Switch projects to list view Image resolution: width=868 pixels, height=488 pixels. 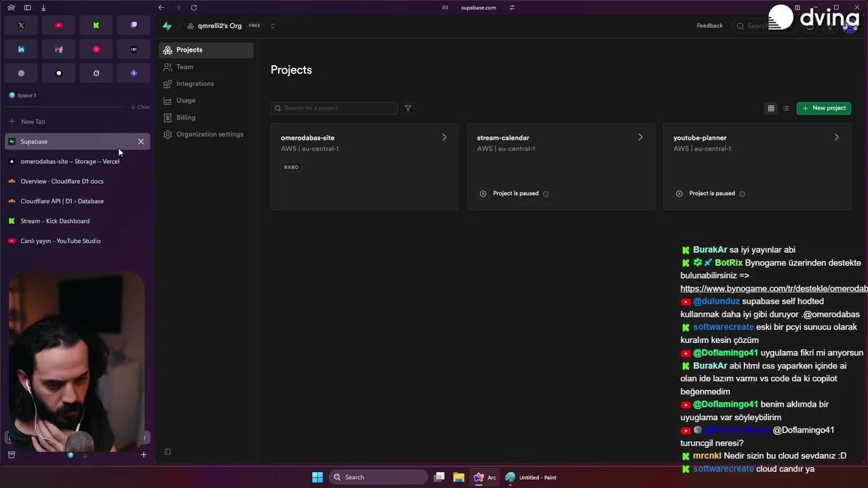(x=786, y=108)
